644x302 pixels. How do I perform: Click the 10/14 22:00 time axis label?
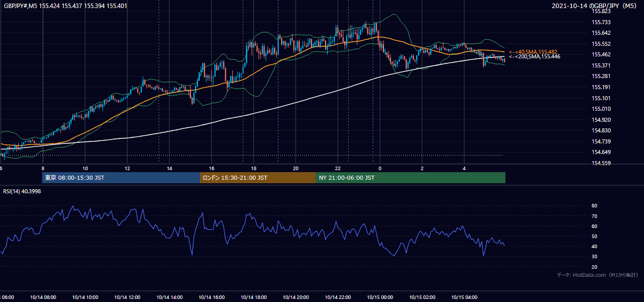[338, 297]
